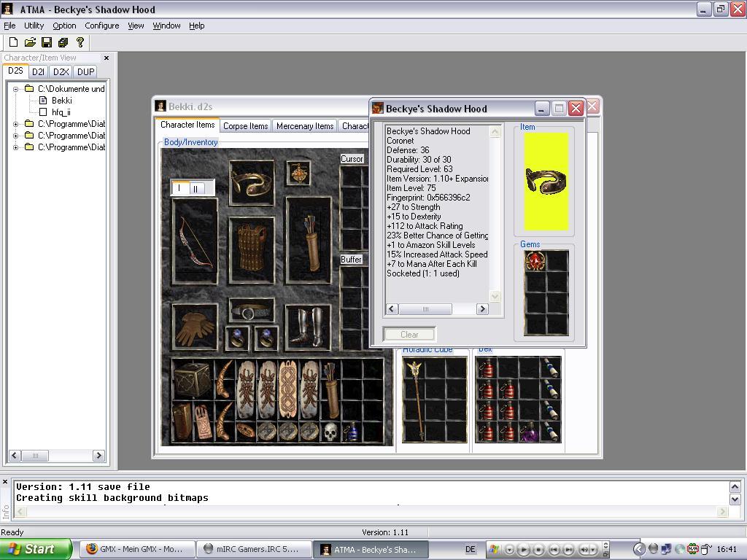Select the socketed red gem in Gems panel
The width and height of the screenshot is (747, 560).
point(535,261)
